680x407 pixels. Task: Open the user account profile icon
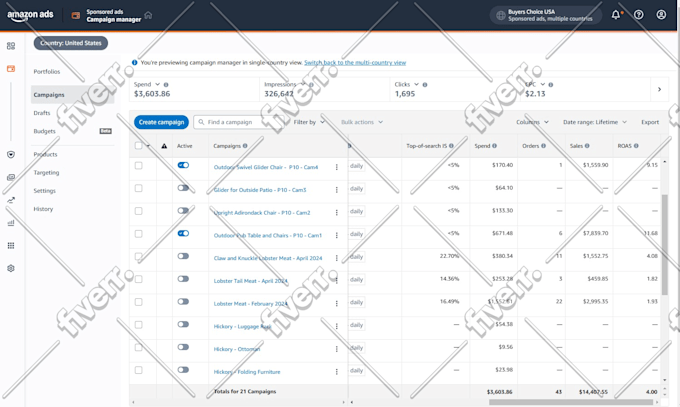coord(661,15)
